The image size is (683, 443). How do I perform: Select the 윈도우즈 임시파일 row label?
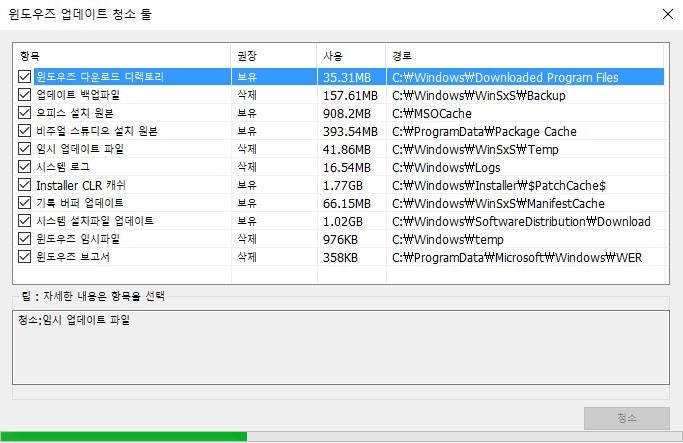pyautogui.click(x=78, y=239)
